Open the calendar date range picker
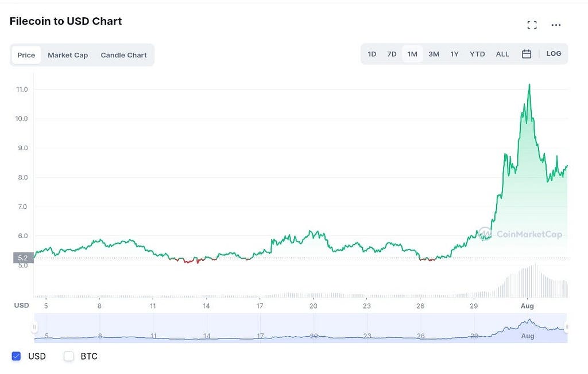 click(x=527, y=54)
